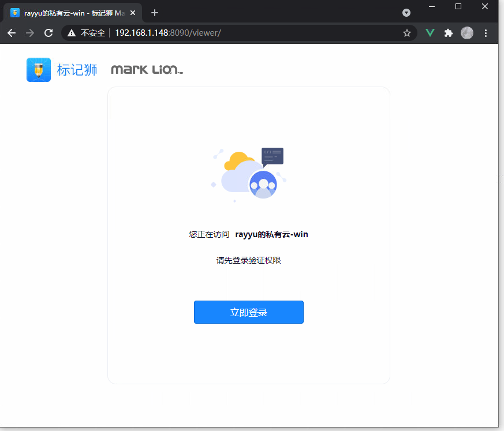The height and width of the screenshot is (431, 504).
Task: Go back with the browser back arrow
Action: (12, 33)
